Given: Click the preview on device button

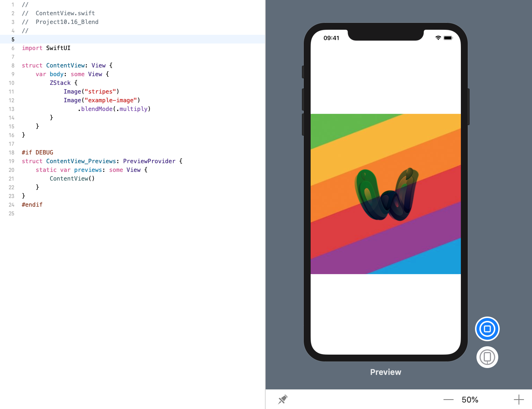Looking at the screenshot, I should (x=487, y=357).
